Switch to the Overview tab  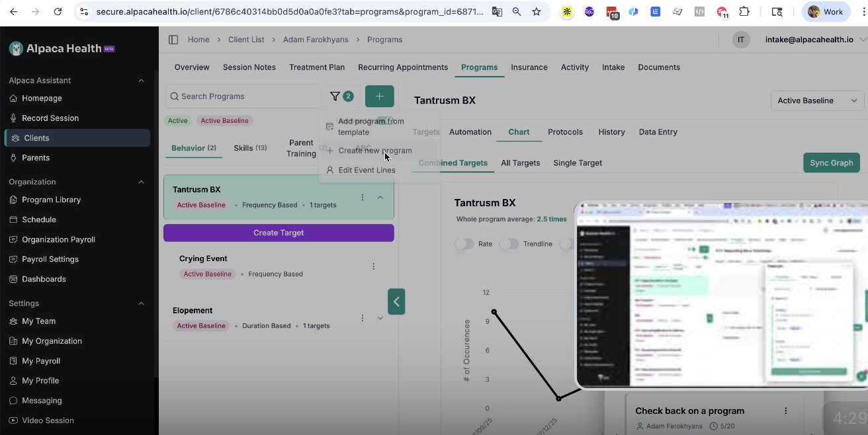point(192,67)
